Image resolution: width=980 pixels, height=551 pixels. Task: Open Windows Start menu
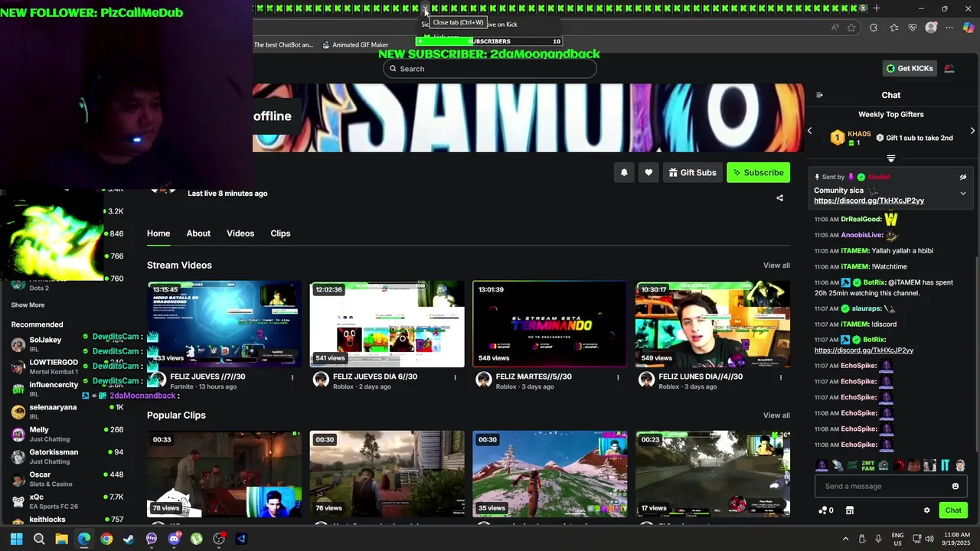pyautogui.click(x=16, y=539)
